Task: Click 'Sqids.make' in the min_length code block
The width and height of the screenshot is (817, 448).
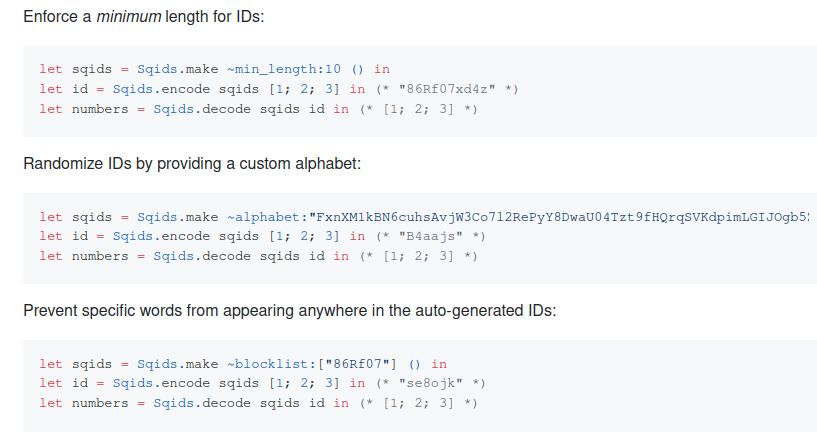Action: (x=178, y=69)
